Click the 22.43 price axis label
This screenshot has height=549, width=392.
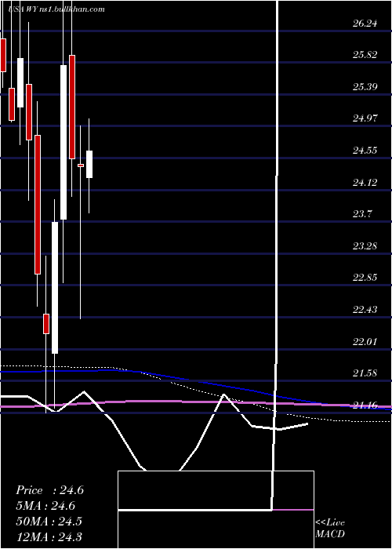(365, 309)
